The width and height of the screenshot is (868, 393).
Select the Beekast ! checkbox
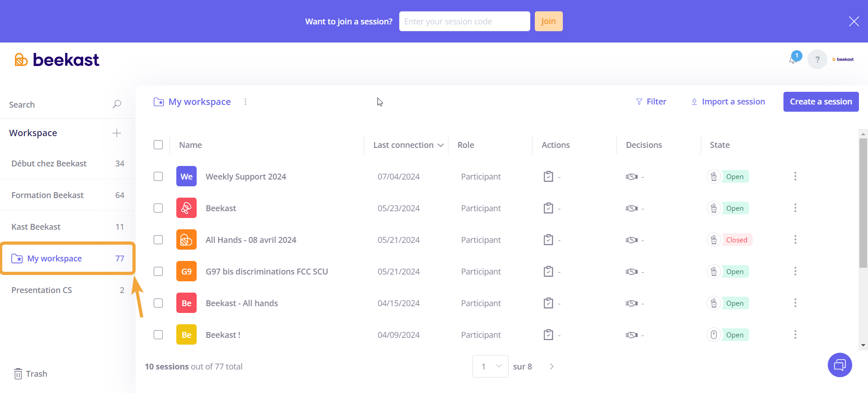click(x=158, y=335)
